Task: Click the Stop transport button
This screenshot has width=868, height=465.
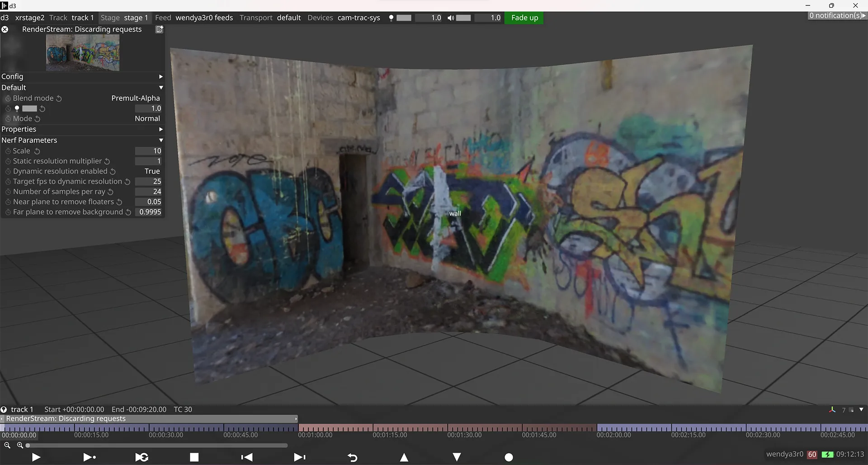Action: 194,457
